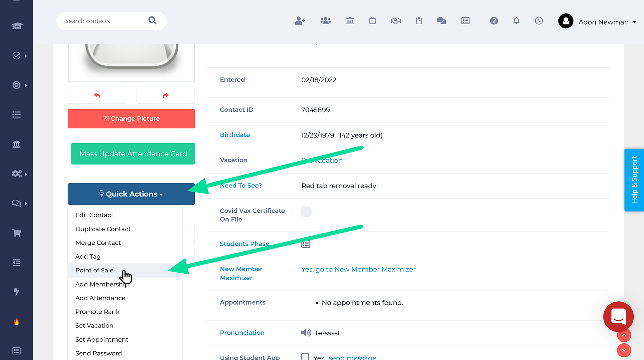The width and height of the screenshot is (644, 360).
Task: Click the Change Picture button
Action: pos(131,118)
